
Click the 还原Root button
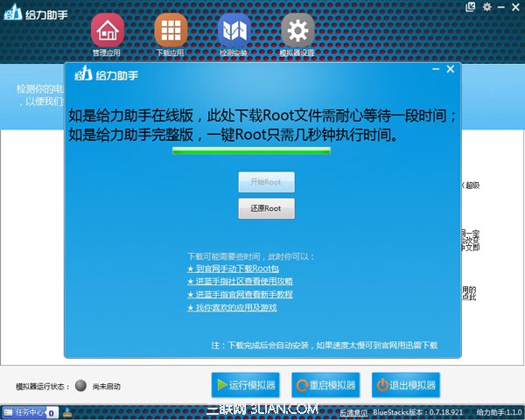[x=267, y=208]
